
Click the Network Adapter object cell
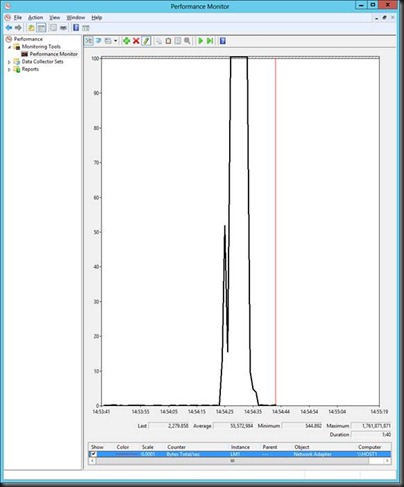[312, 454]
